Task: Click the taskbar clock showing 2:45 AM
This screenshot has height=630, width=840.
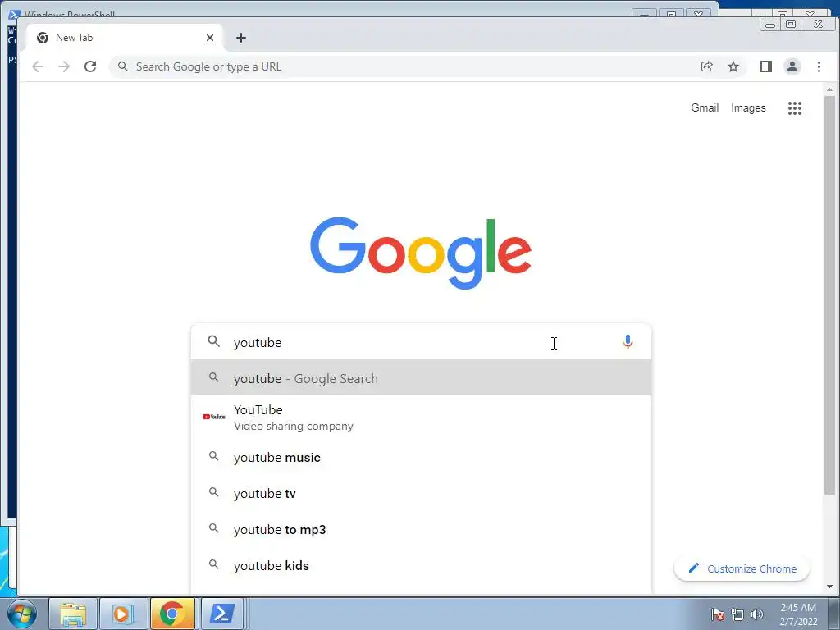Action: (x=798, y=614)
